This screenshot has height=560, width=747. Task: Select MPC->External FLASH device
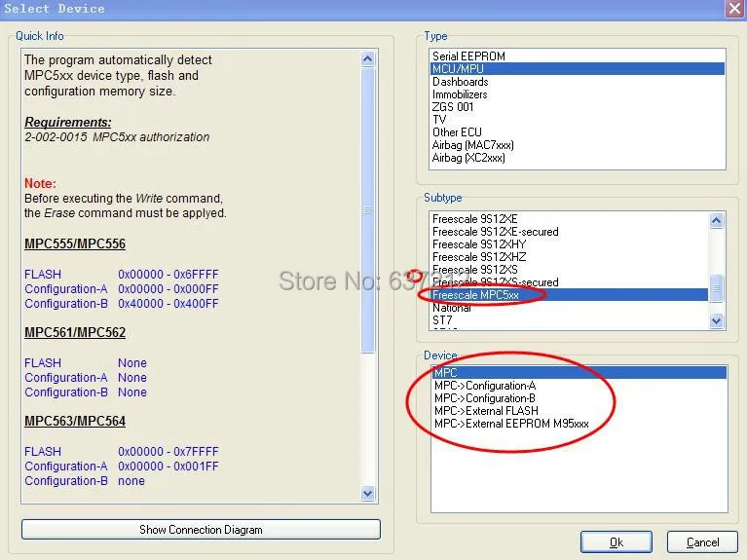click(579, 410)
